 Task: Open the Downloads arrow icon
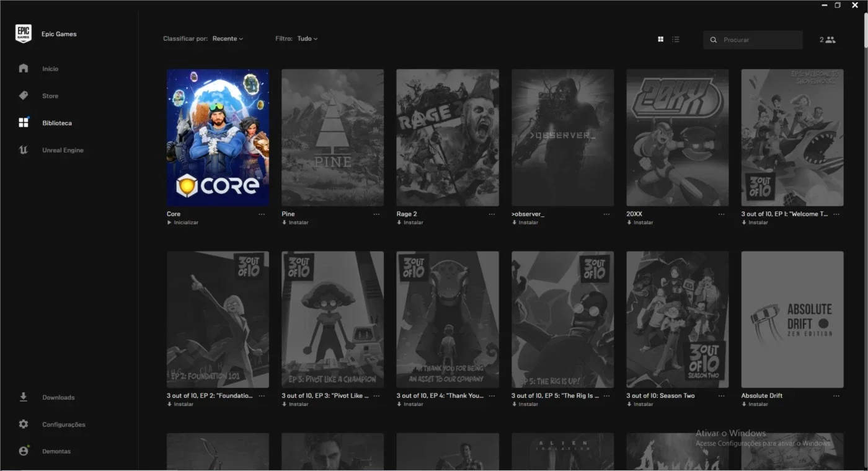pyautogui.click(x=24, y=397)
